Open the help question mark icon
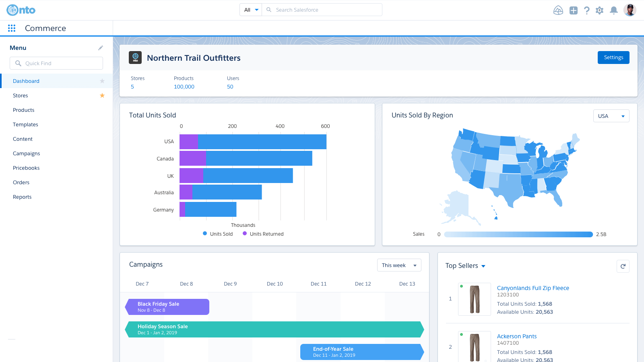The image size is (644, 362). 586,10
